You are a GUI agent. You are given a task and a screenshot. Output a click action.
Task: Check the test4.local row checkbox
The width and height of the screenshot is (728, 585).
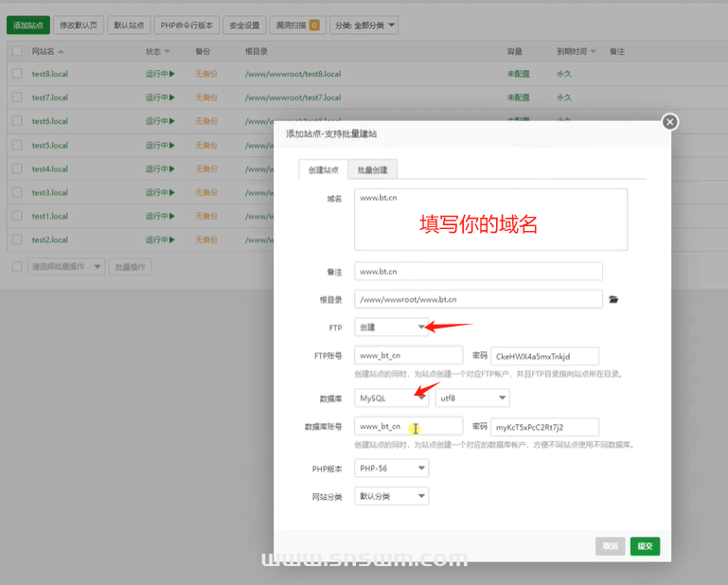[x=17, y=168]
